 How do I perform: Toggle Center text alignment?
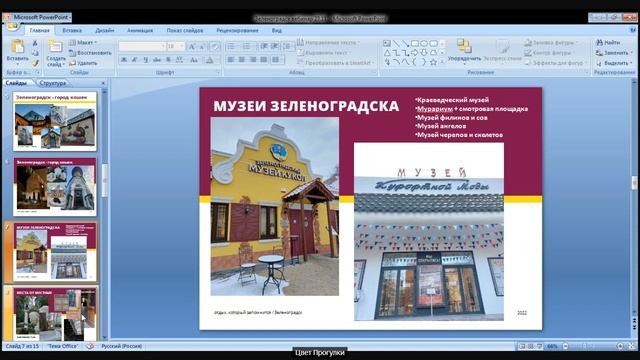(242, 60)
